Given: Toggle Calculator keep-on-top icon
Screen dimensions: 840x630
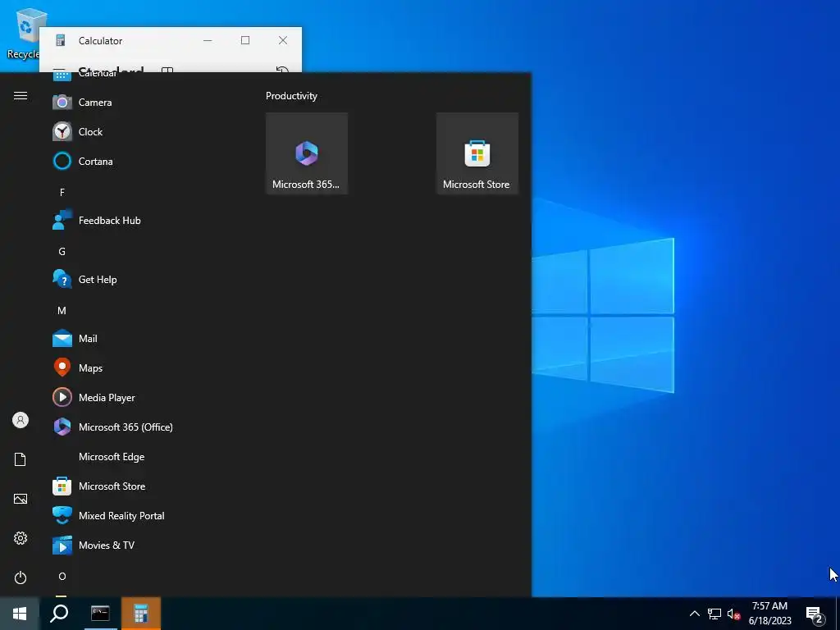Looking at the screenshot, I should [167, 71].
